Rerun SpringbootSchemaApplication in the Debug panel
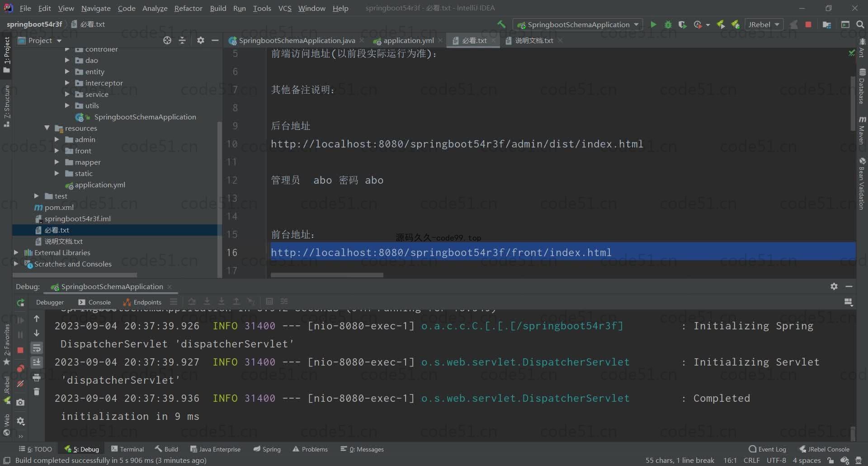 pyautogui.click(x=20, y=303)
